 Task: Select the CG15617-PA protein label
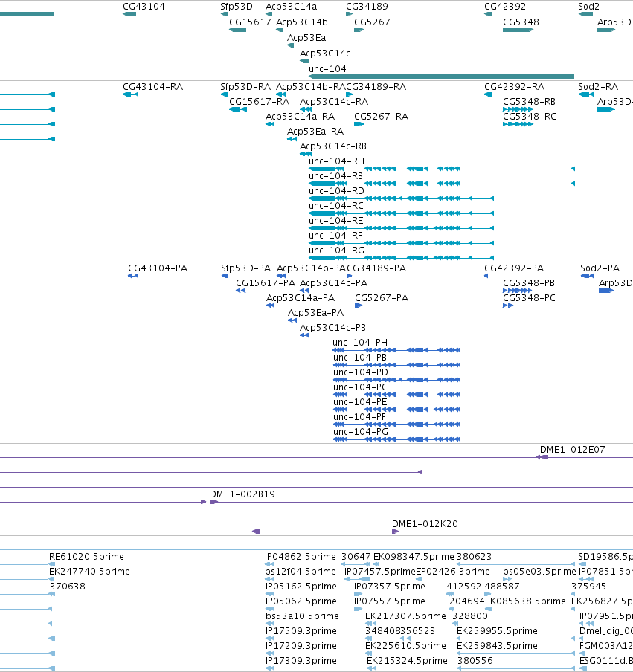coord(266,283)
